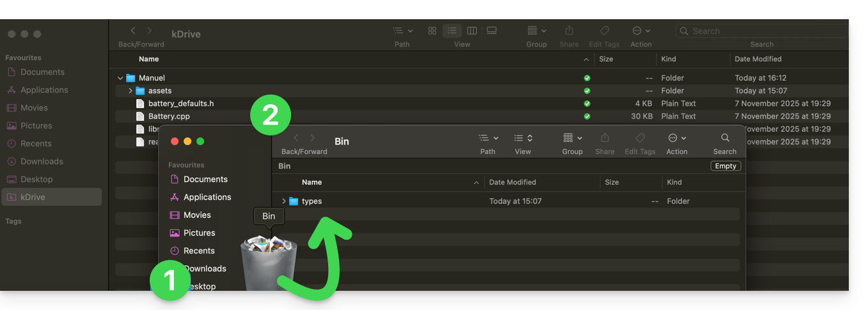Image resolution: width=868 pixels, height=310 pixels.
Task: Select list view in kDrive window
Action: (x=452, y=31)
